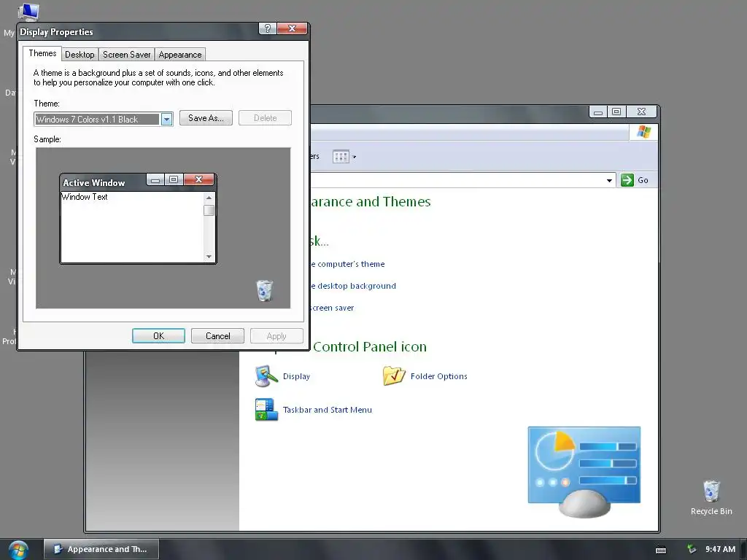Close the Display Properties dialog
Screen dimensions: 747x560
(292, 28)
